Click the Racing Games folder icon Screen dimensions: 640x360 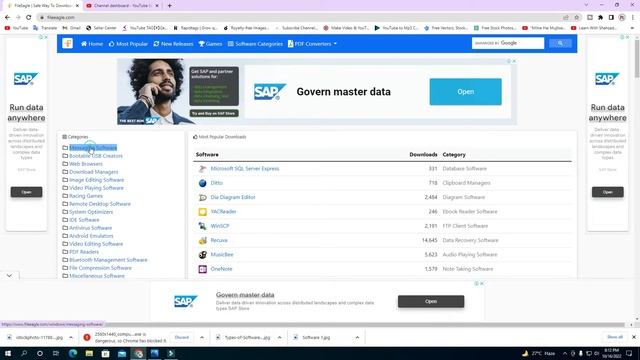point(65,196)
